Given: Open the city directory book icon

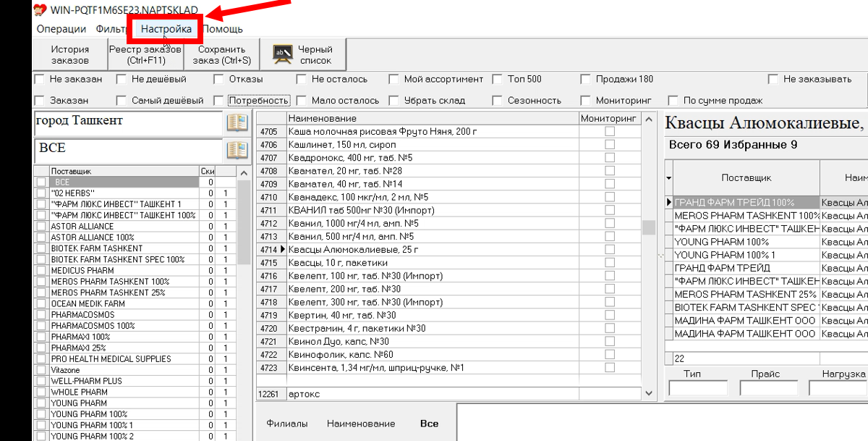Looking at the screenshot, I should click(237, 122).
